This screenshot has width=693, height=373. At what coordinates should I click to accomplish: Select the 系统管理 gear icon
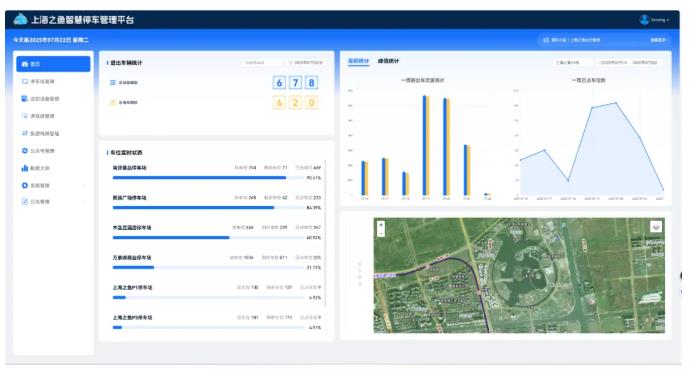[25, 186]
